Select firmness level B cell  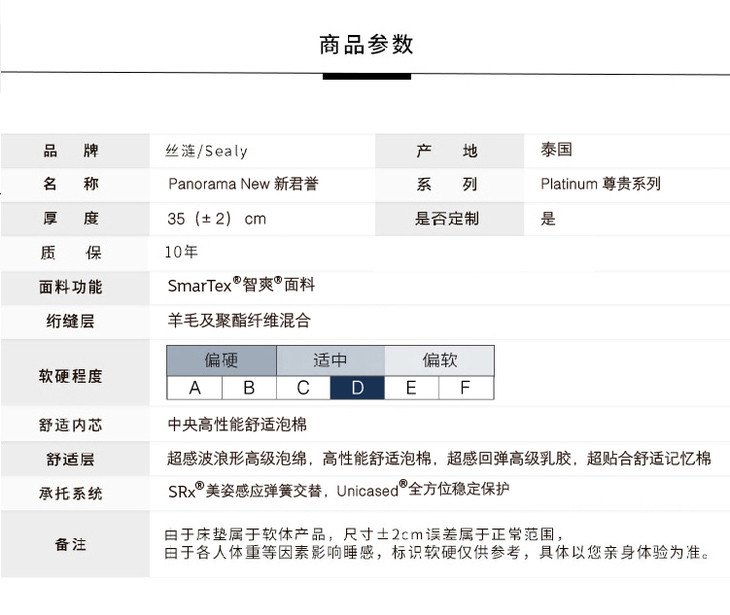click(249, 388)
